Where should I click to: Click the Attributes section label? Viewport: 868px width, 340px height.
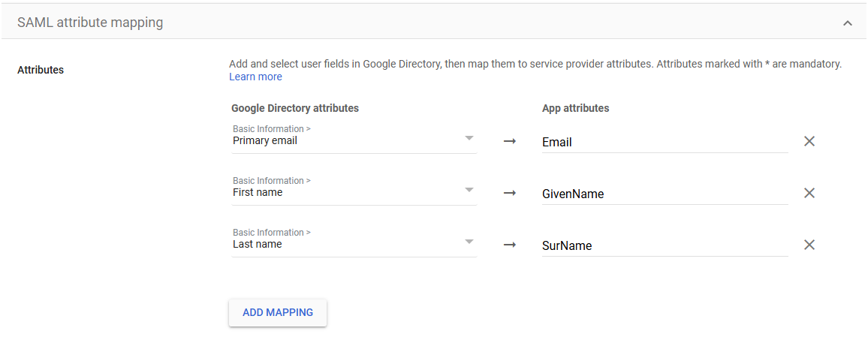[x=41, y=71]
